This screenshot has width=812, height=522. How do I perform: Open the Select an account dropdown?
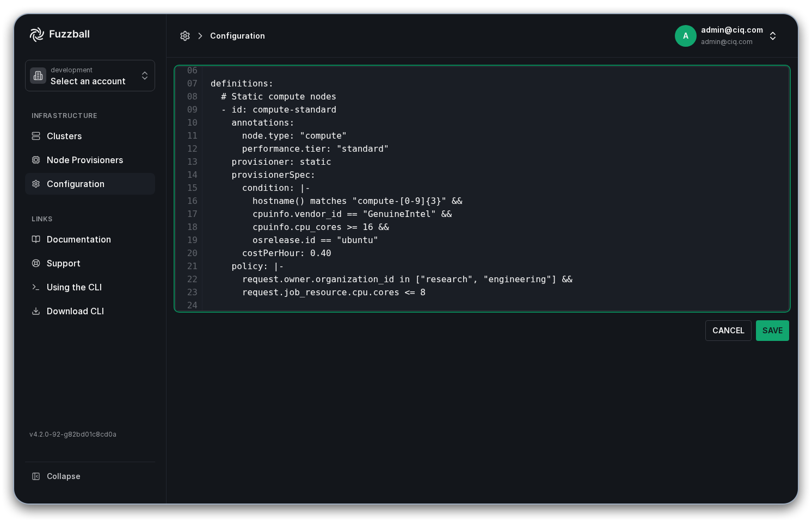pos(90,76)
